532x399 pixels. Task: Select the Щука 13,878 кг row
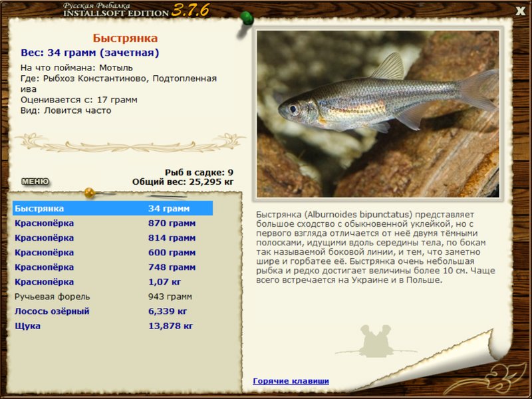[112, 326]
